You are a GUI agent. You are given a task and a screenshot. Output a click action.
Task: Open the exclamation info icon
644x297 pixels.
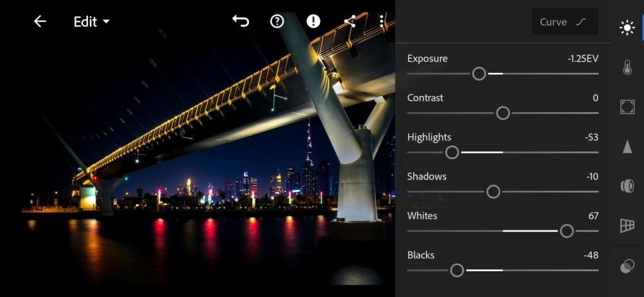point(313,21)
